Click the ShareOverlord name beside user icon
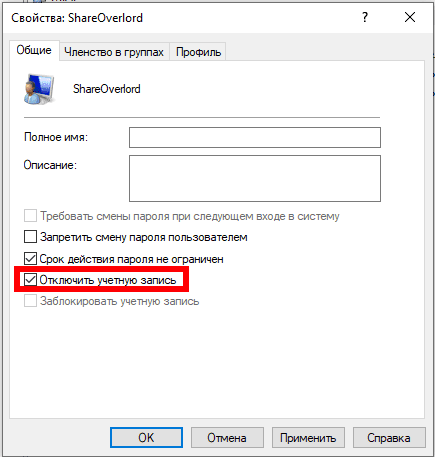The width and height of the screenshot is (435, 457). pos(107,89)
